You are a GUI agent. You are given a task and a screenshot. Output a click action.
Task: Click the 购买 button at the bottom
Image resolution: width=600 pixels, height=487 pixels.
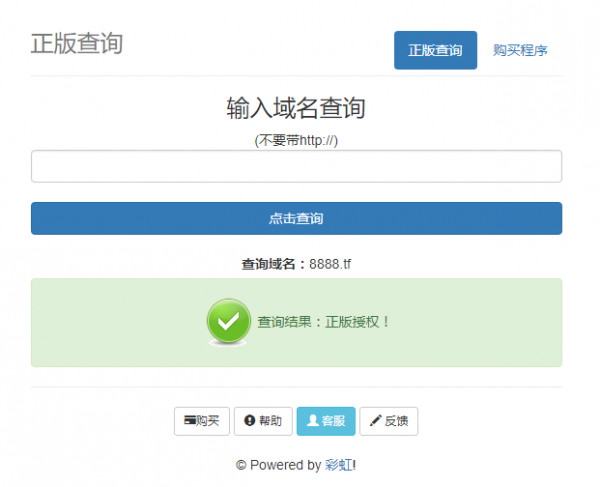tap(202, 421)
